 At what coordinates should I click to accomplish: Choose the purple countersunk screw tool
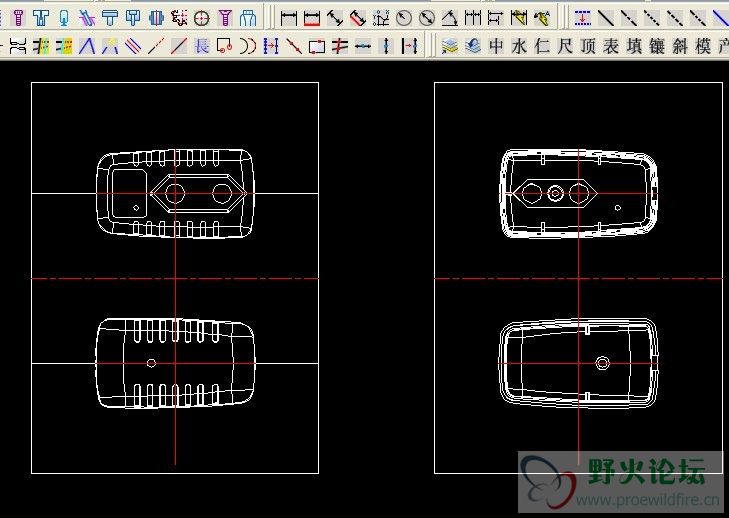coord(225,18)
